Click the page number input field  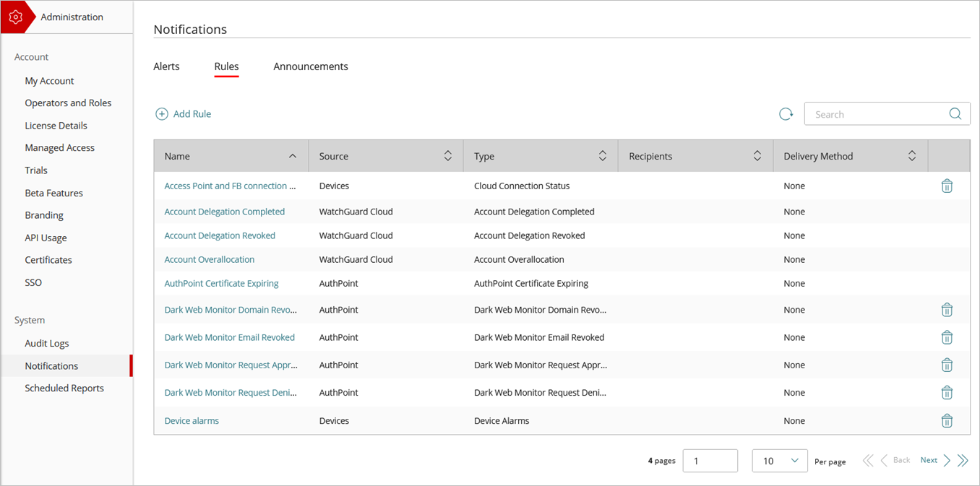[x=710, y=460]
